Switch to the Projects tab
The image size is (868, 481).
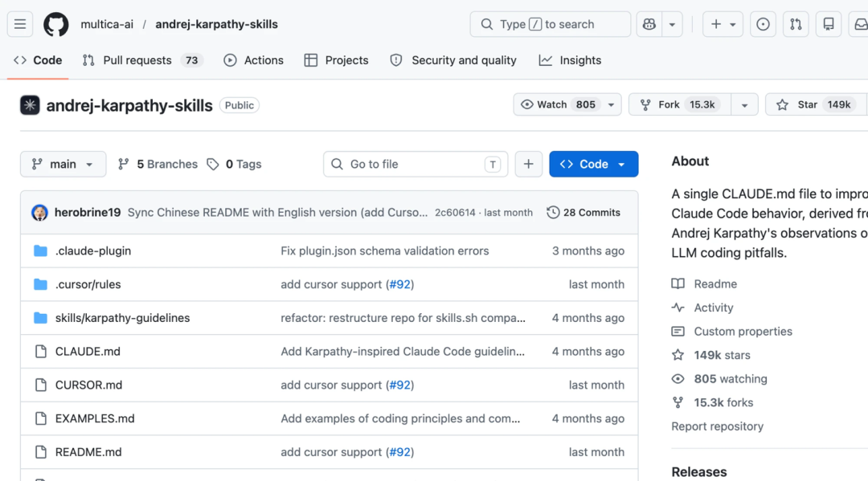click(x=336, y=60)
